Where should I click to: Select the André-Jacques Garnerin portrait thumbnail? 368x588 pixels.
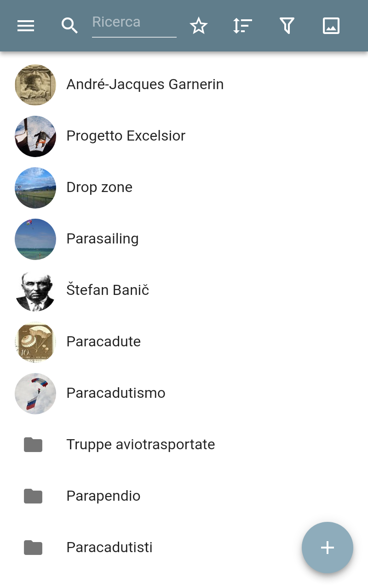(x=35, y=85)
